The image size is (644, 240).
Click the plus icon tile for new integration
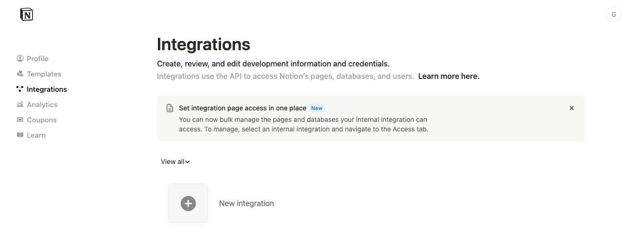pos(188,203)
